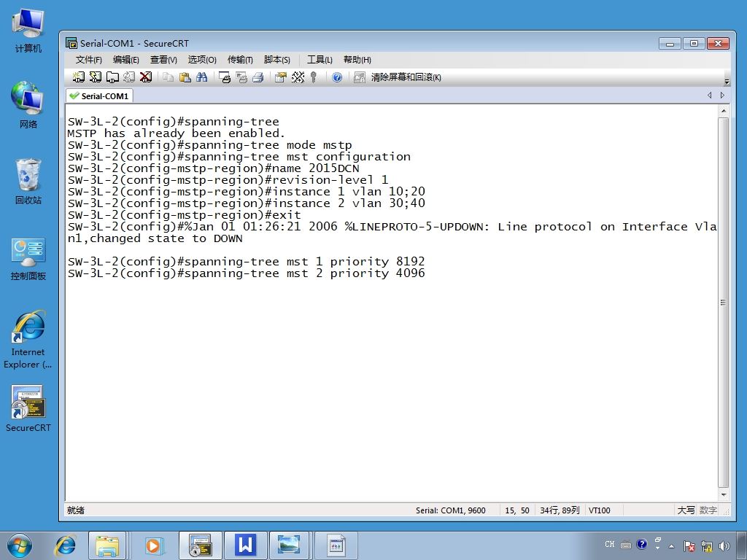Click the blue Help question icon
Image resolution: width=747 pixels, height=560 pixels.
(x=337, y=77)
